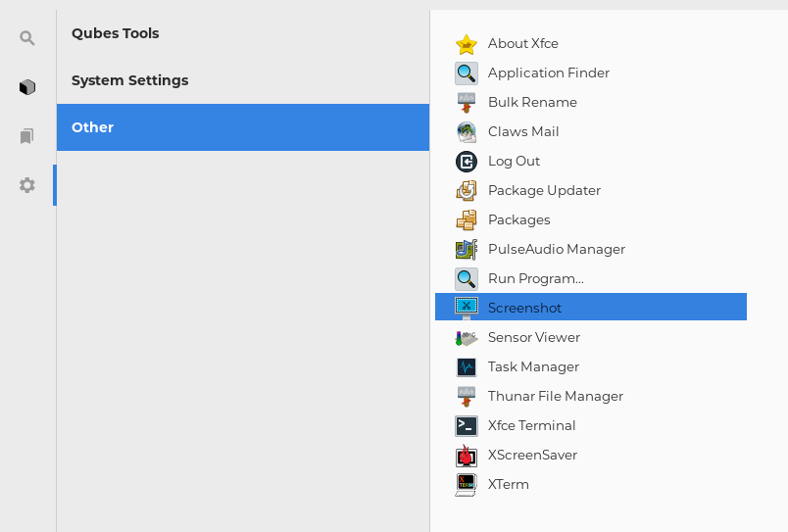
Task: Launch Application Finder entry
Action: [591, 73]
